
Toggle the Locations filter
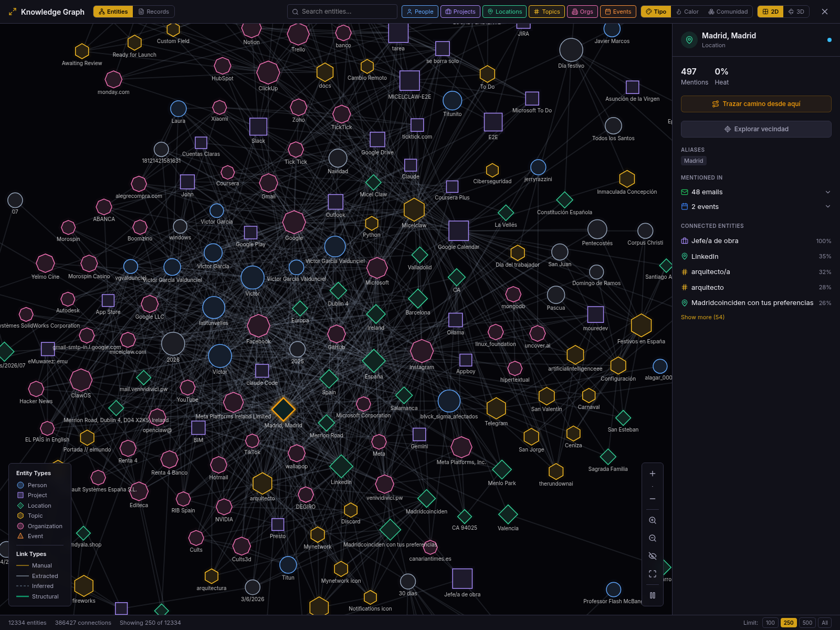pyautogui.click(x=505, y=12)
